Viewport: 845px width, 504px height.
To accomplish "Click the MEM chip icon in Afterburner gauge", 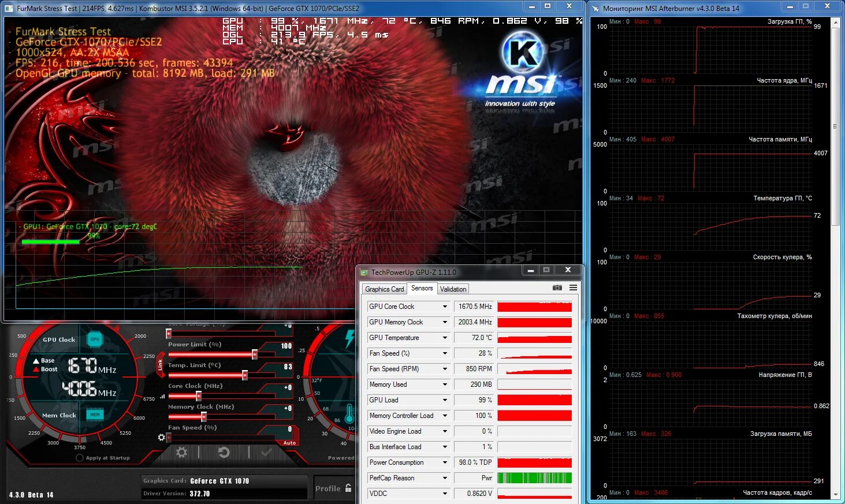I will click(95, 414).
